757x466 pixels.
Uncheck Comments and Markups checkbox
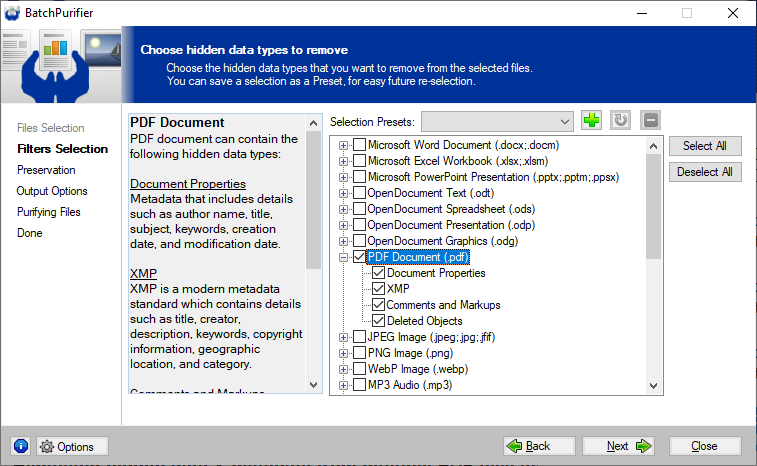click(x=378, y=305)
